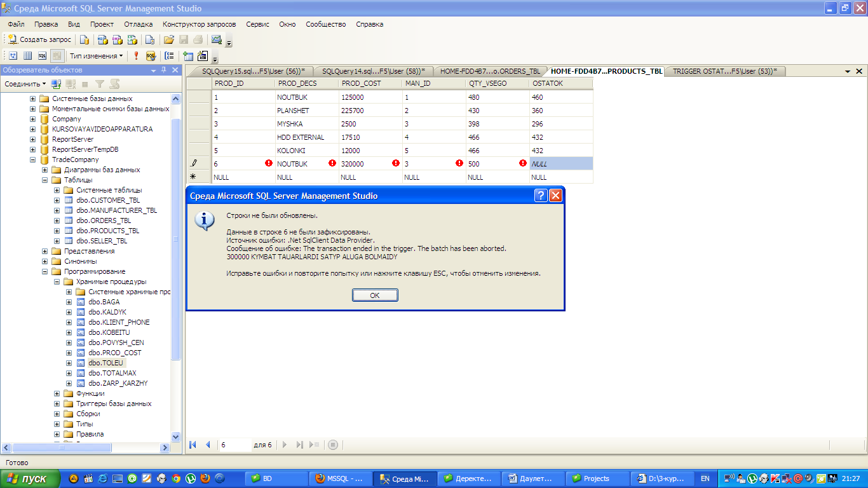
Task: Show the diagram pane icon
Action: (13, 56)
